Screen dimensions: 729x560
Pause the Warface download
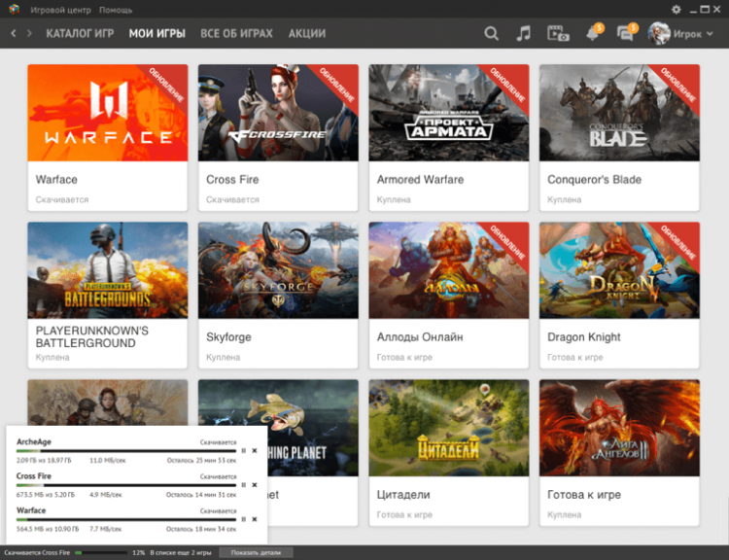[243, 518]
